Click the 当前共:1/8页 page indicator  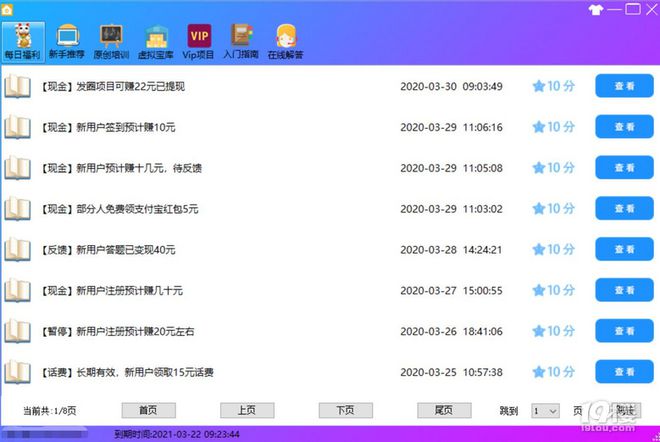(x=50, y=411)
